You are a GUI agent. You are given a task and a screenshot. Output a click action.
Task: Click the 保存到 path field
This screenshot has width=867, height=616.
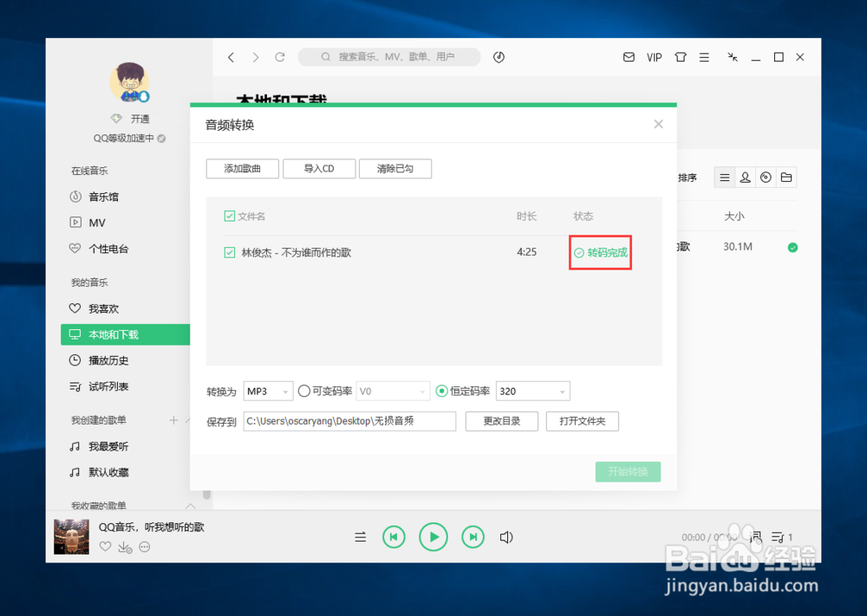point(349,421)
